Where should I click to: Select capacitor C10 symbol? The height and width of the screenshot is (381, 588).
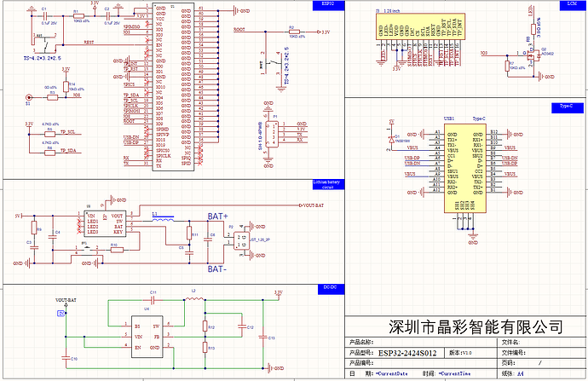66,357
